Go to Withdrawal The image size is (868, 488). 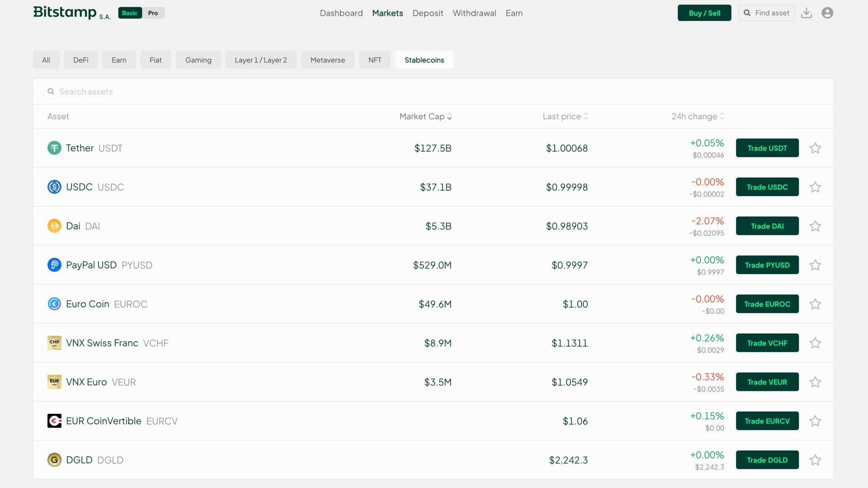[x=474, y=13]
